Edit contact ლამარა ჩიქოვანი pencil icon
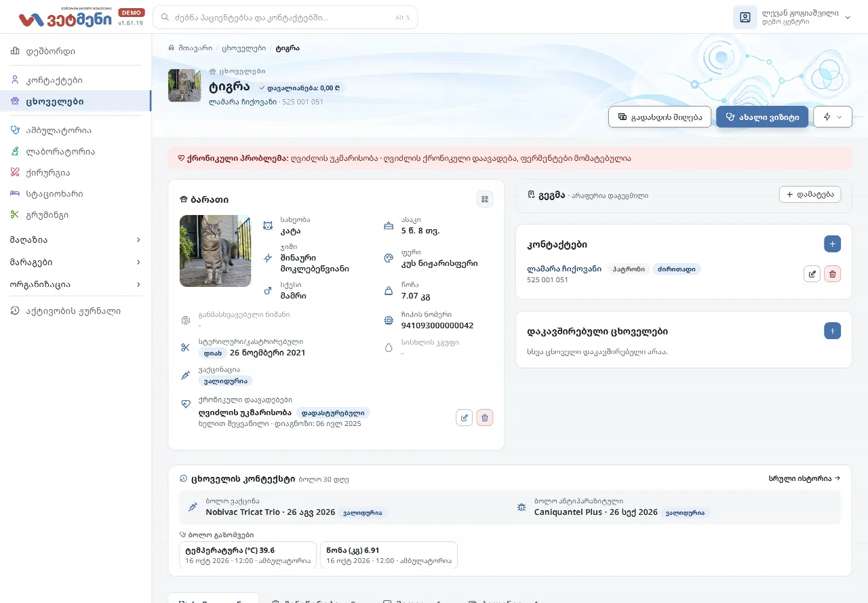Image resolution: width=868 pixels, height=603 pixels. [812, 274]
